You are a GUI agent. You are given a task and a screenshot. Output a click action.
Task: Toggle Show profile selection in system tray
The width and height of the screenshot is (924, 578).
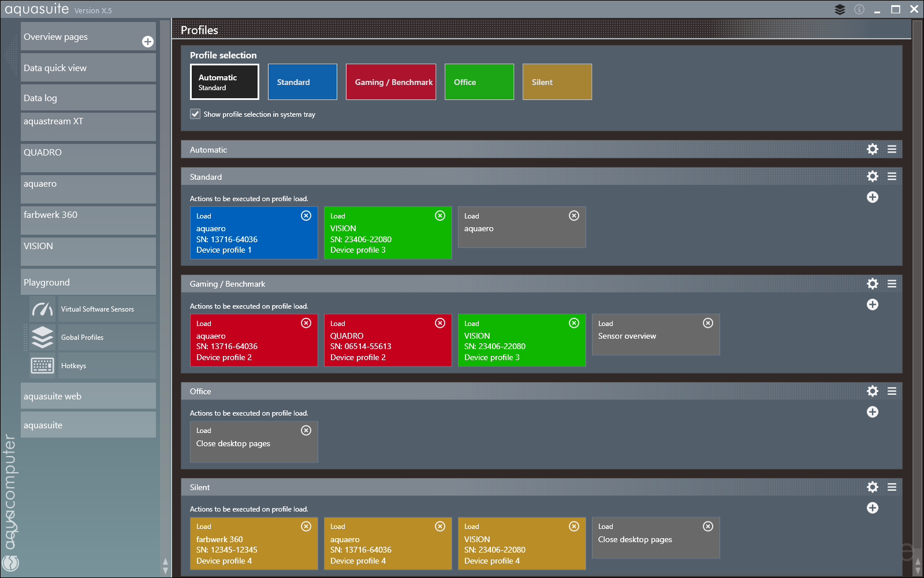pos(195,114)
